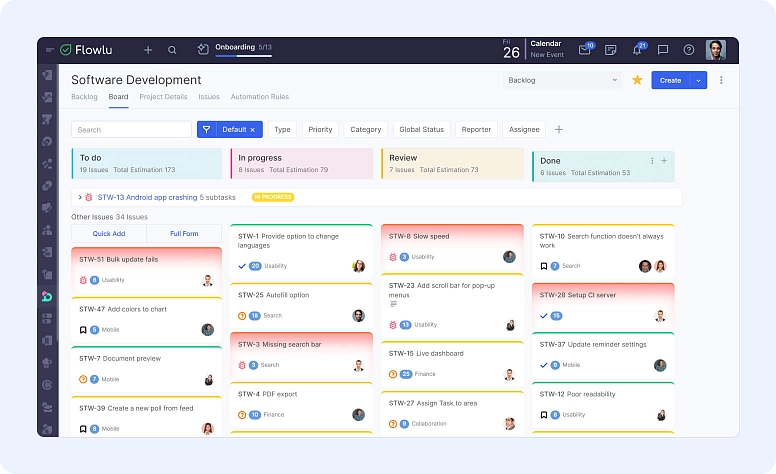Viewport: 776px width, 474px height.
Task: Star the project as favorite
Action: [x=637, y=80]
